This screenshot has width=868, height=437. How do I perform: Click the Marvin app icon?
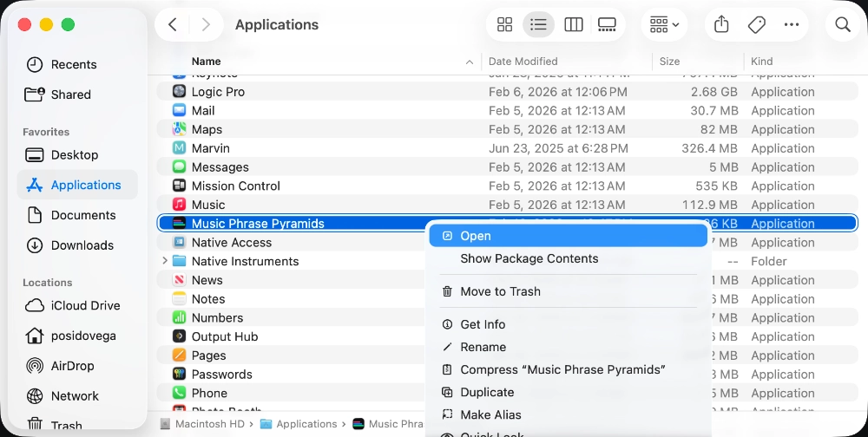tap(179, 147)
